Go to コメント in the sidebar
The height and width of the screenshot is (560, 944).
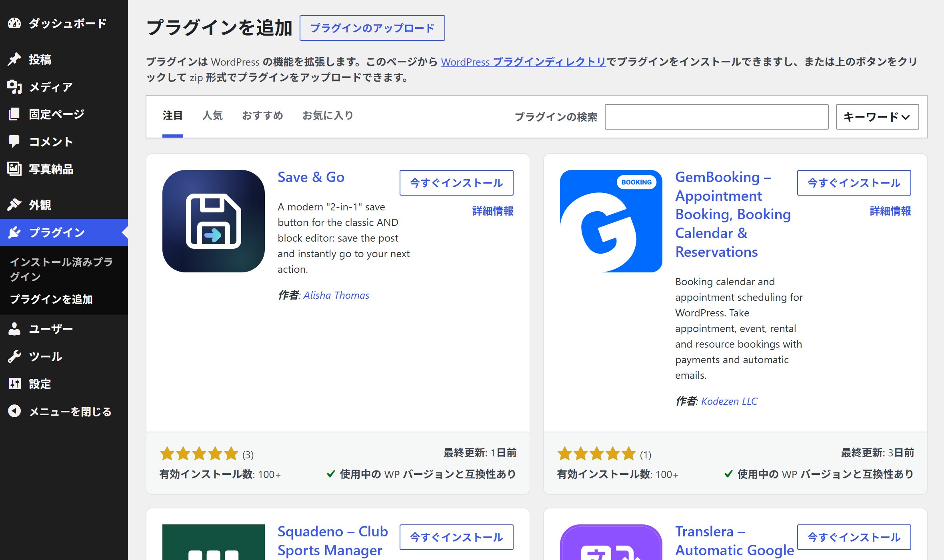(64, 142)
